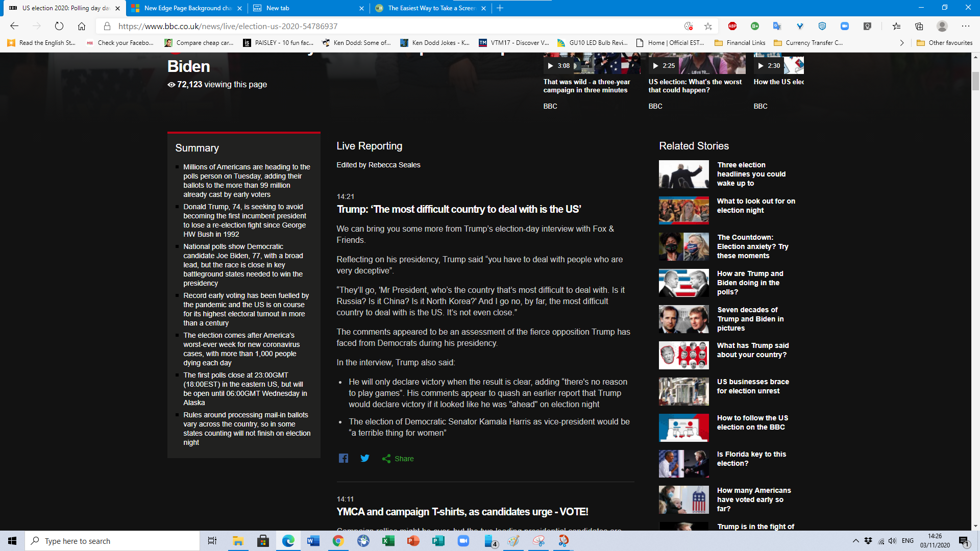Open the Ken Dodd Jokes bookmark
The width and height of the screenshot is (980, 551).
435,43
